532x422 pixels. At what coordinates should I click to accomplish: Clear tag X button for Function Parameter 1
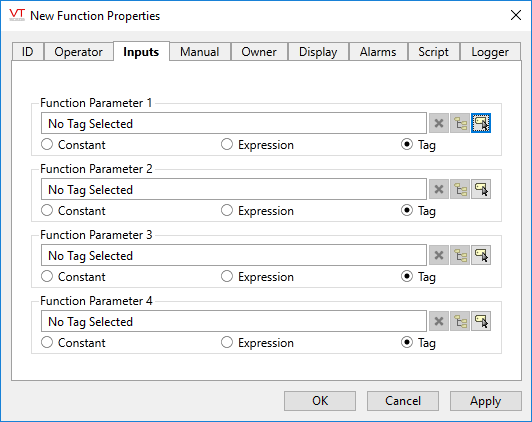439,123
